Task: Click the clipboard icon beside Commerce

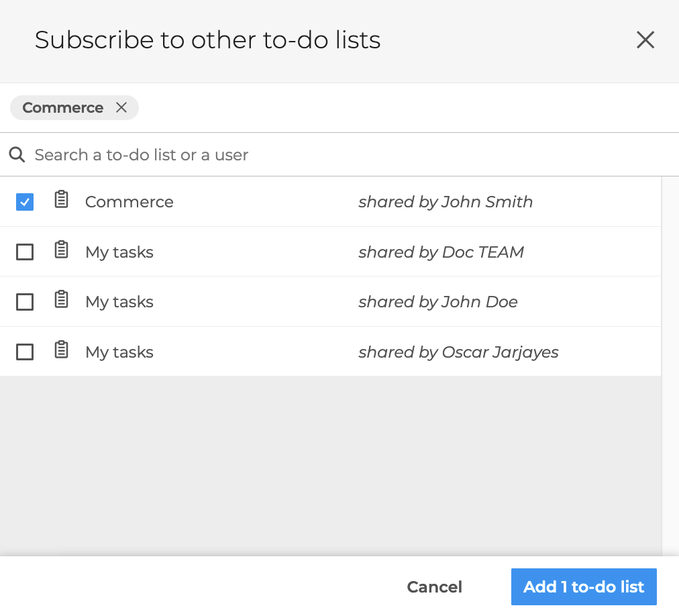Action: pyautogui.click(x=62, y=200)
